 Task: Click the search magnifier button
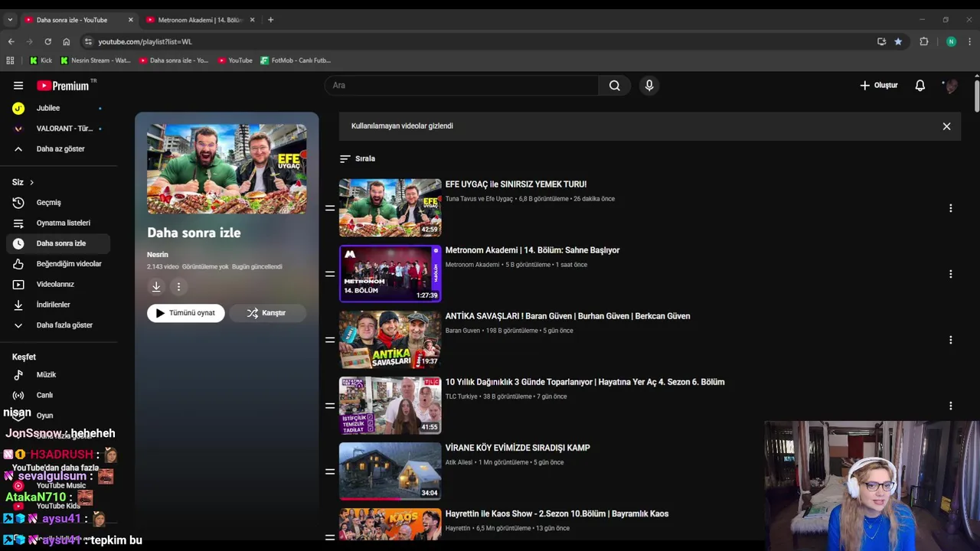click(x=614, y=86)
